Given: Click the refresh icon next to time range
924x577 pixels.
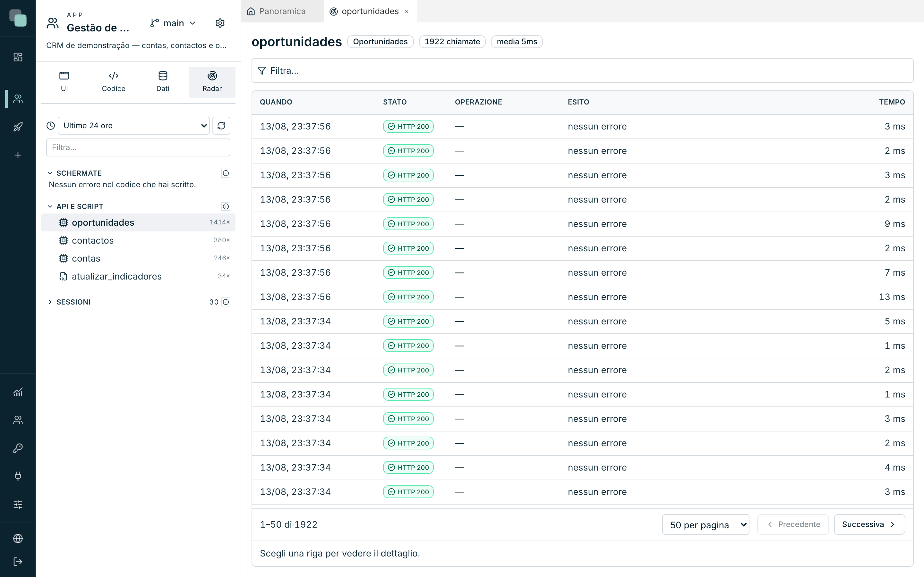Looking at the screenshot, I should (221, 126).
